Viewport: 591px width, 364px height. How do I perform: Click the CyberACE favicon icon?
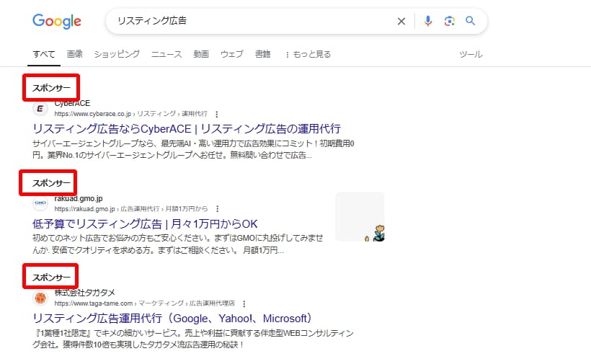(40, 109)
